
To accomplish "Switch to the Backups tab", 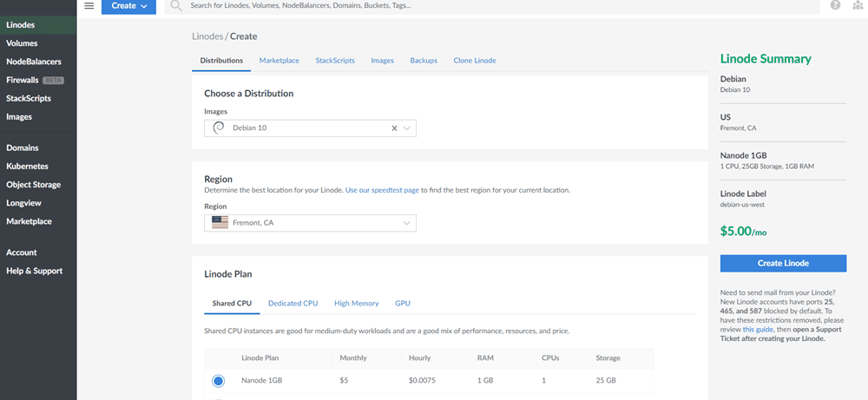I will (x=424, y=61).
